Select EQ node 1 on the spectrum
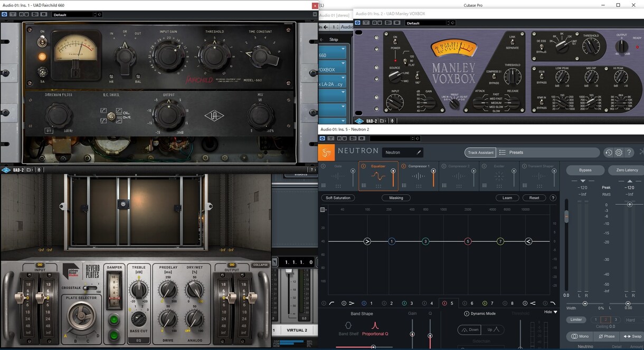The width and height of the screenshot is (644, 350). 391,241
